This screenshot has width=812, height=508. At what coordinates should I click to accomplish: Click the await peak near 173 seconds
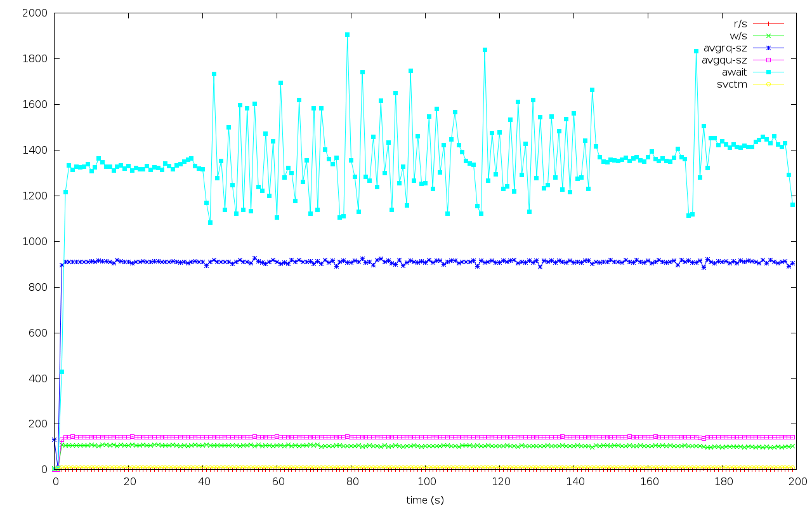point(696,51)
